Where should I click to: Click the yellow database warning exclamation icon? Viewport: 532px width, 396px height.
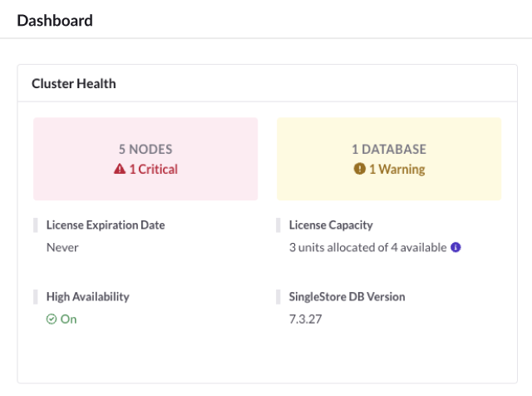(360, 169)
